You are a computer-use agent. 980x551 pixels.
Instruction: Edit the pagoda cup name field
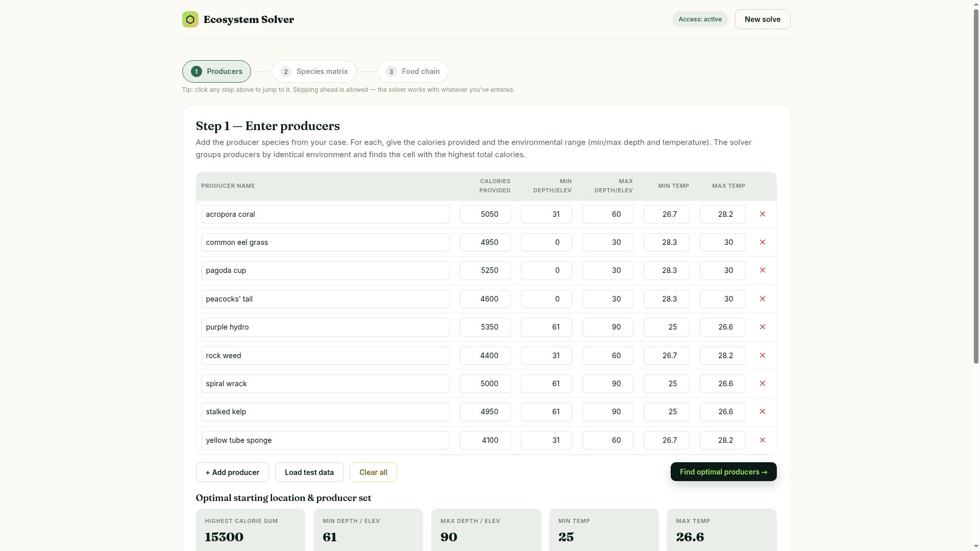[326, 270]
